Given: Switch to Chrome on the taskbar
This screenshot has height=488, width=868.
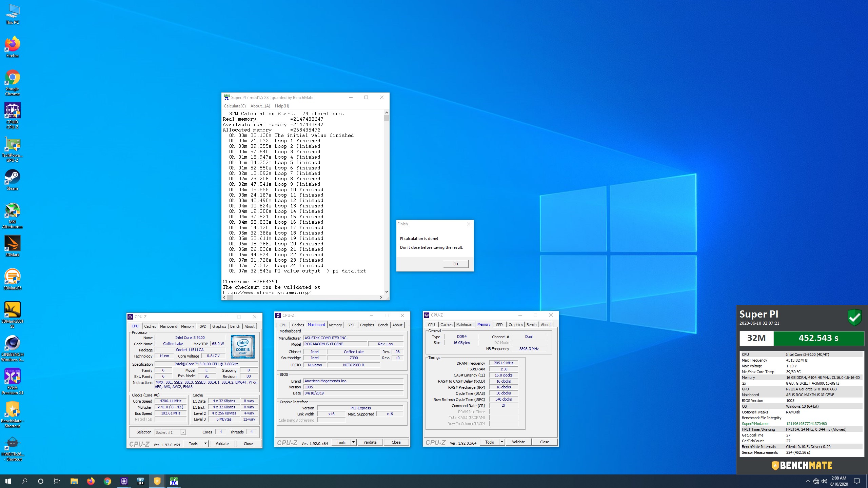Looking at the screenshot, I should [107, 481].
